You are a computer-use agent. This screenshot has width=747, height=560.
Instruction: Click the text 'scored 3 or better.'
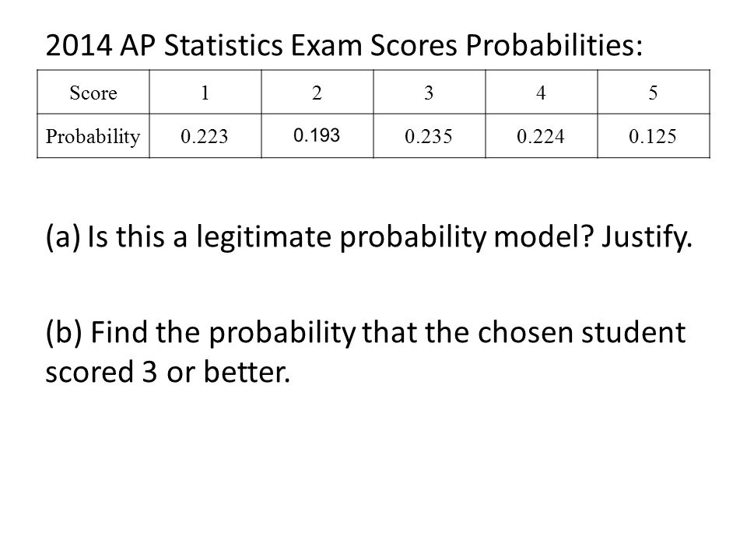tap(168, 372)
